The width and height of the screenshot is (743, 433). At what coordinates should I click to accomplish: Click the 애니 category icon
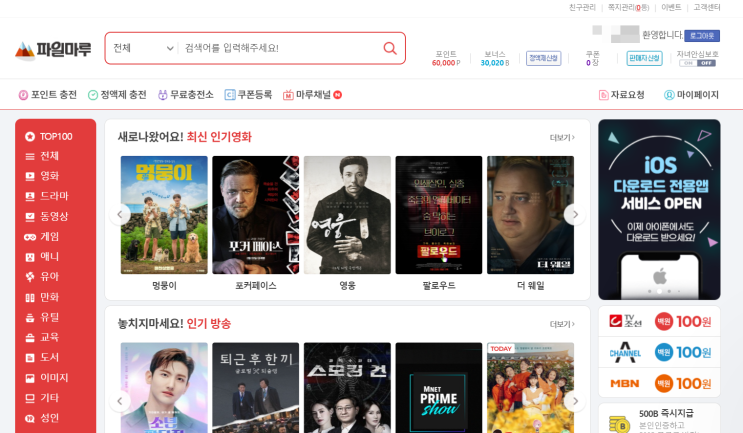(x=30, y=257)
